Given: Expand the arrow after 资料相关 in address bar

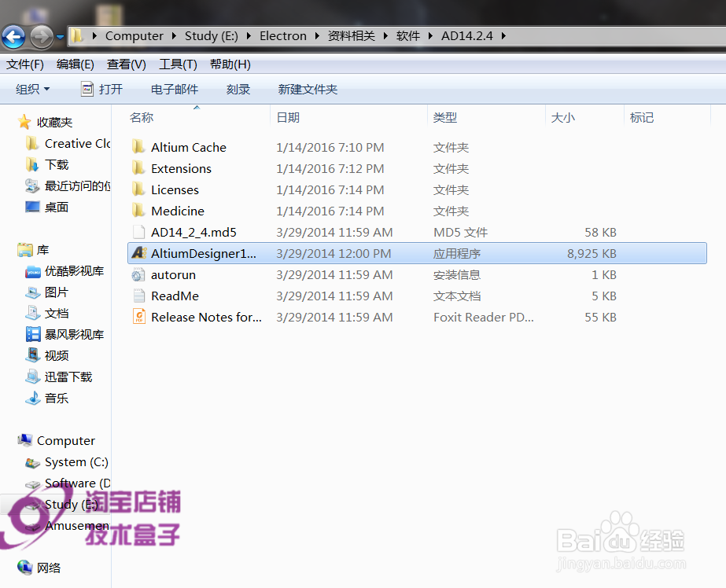Looking at the screenshot, I should pos(385,35).
